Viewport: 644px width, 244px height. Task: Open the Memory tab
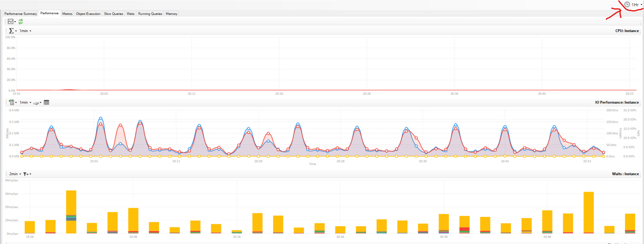(x=171, y=14)
